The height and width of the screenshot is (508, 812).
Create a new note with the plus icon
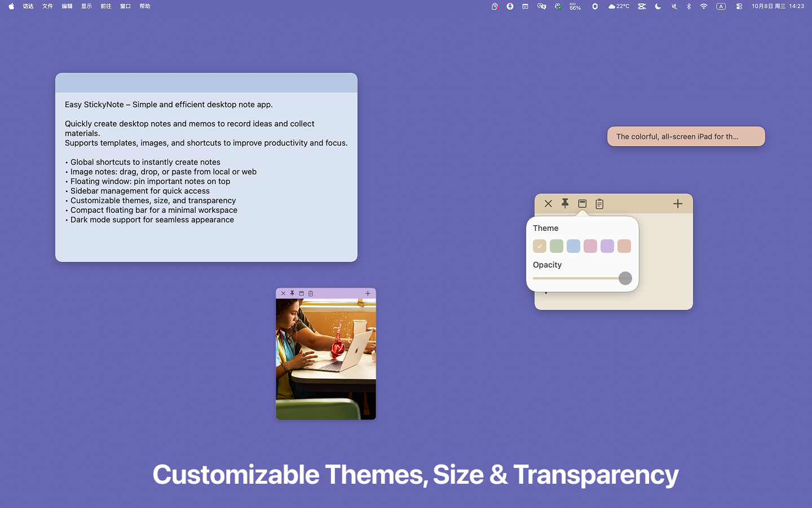coord(677,204)
